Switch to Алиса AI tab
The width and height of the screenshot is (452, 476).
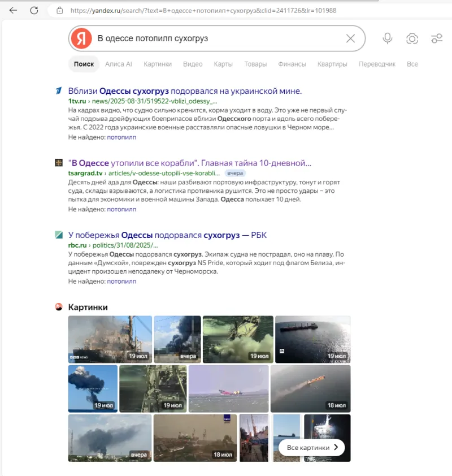pyautogui.click(x=119, y=64)
